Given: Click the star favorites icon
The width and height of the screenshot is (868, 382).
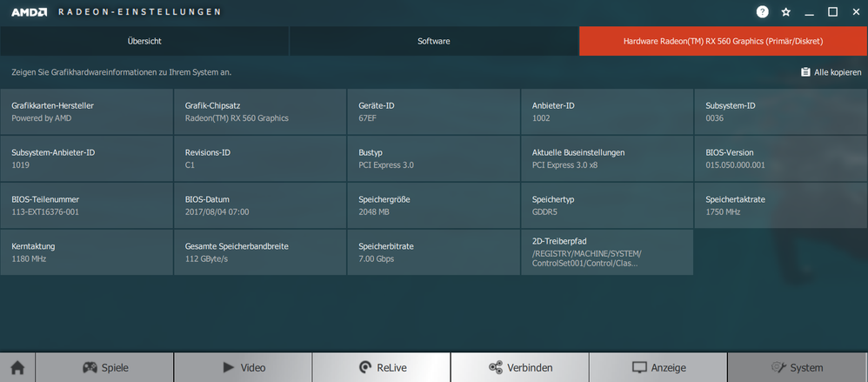Looking at the screenshot, I should tap(786, 12).
